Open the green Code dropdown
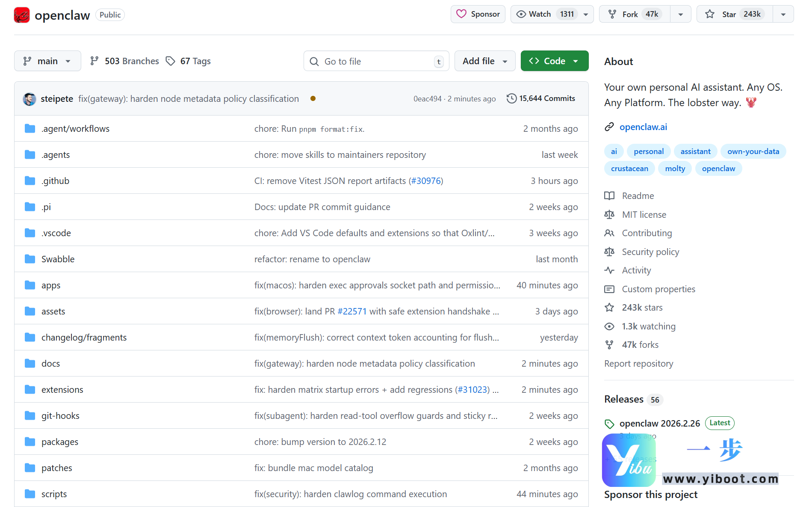The width and height of the screenshot is (812, 507). [x=554, y=61]
